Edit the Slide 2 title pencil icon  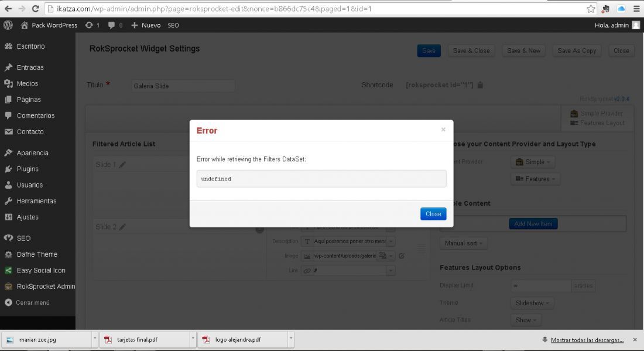(x=122, y=227)
